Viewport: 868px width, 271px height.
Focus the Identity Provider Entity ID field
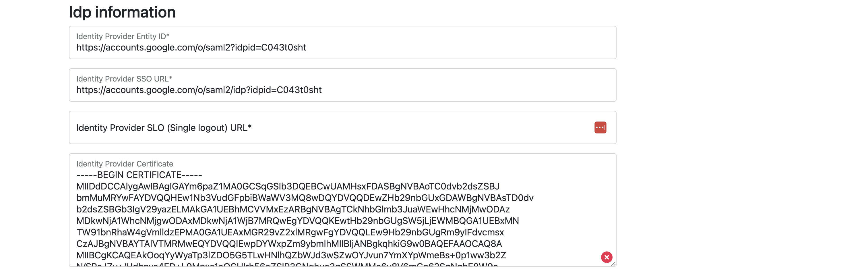[x=270, y=47]
